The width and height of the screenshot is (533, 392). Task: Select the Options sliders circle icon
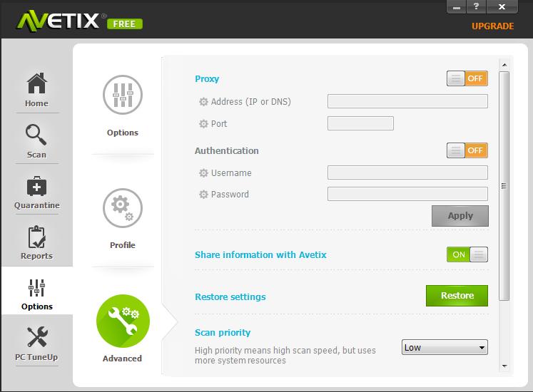point(123,96)
